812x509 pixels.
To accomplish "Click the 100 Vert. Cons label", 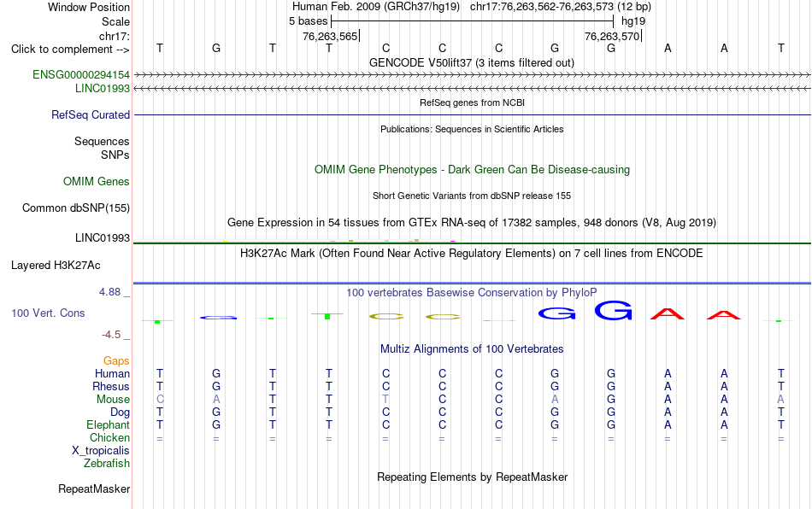I will point(48,313).
